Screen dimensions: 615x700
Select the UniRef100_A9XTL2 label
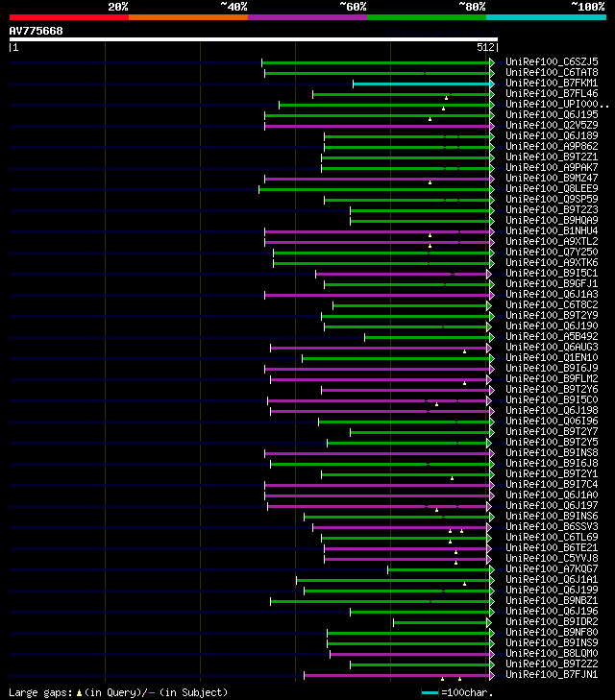point(552,242)
